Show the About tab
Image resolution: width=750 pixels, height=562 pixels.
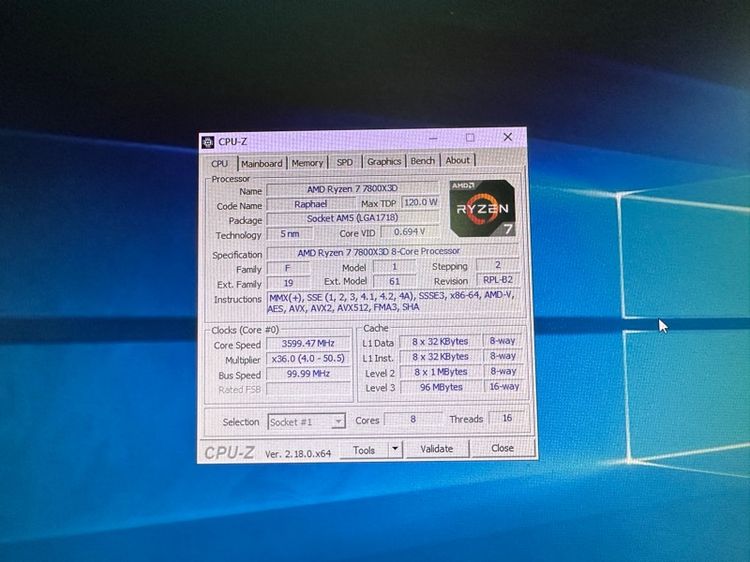458,160
